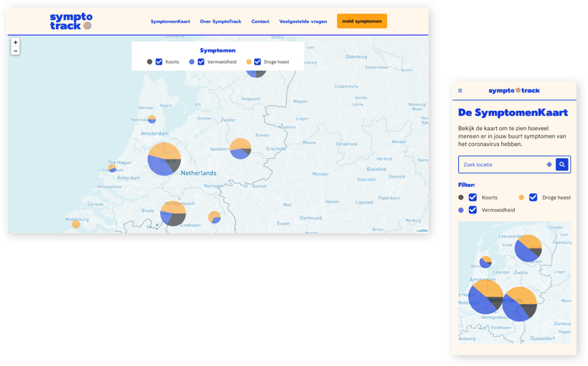Screen dimensions: 588x366
Task: Click the Leaflet attribution link
Action: [422, 231]
